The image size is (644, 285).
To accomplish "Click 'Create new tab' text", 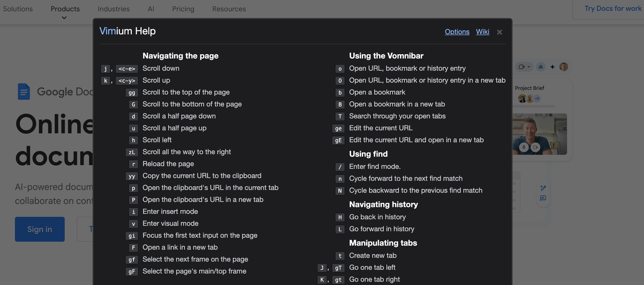I will [x=373, y=255].
